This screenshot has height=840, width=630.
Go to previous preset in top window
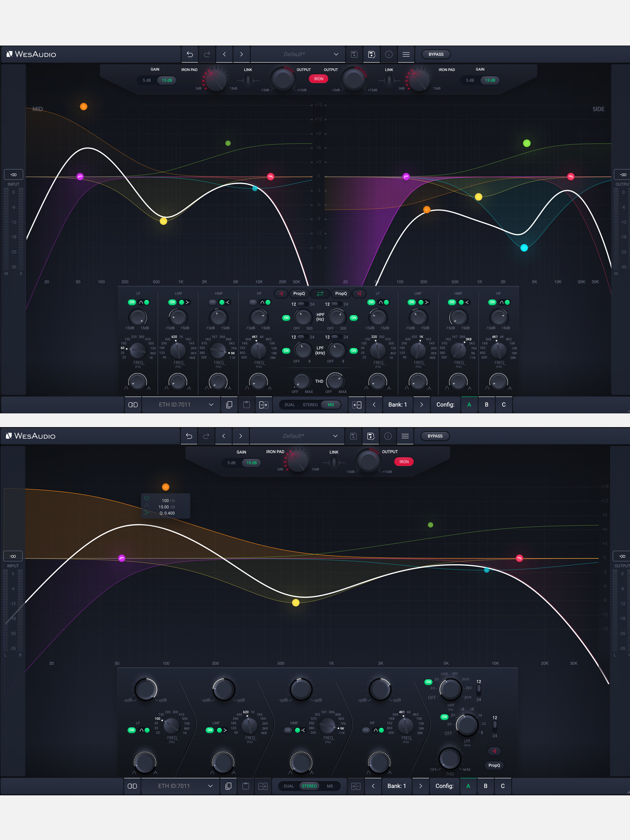(x=224, y=54)
